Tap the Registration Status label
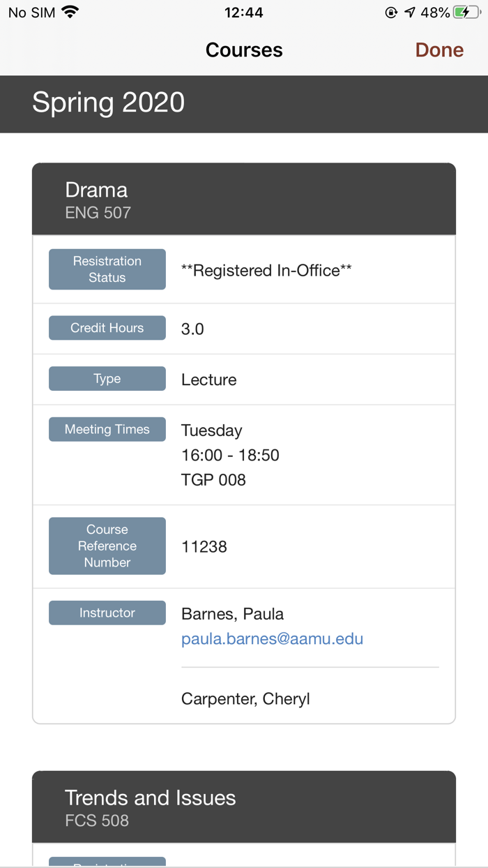The image size is (488, 868). tap(107, 269)
